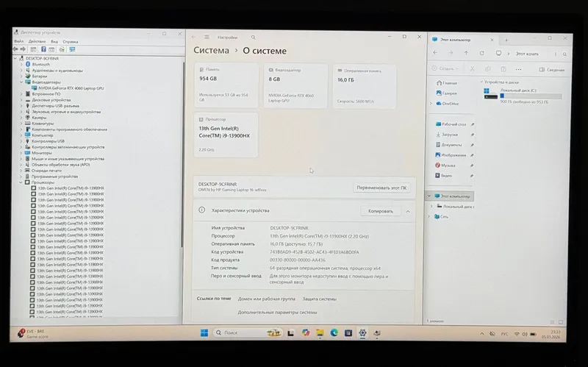Click the Система breadcrumb in Settings
This screenshot has width=588, height=367.
[211, 50]
